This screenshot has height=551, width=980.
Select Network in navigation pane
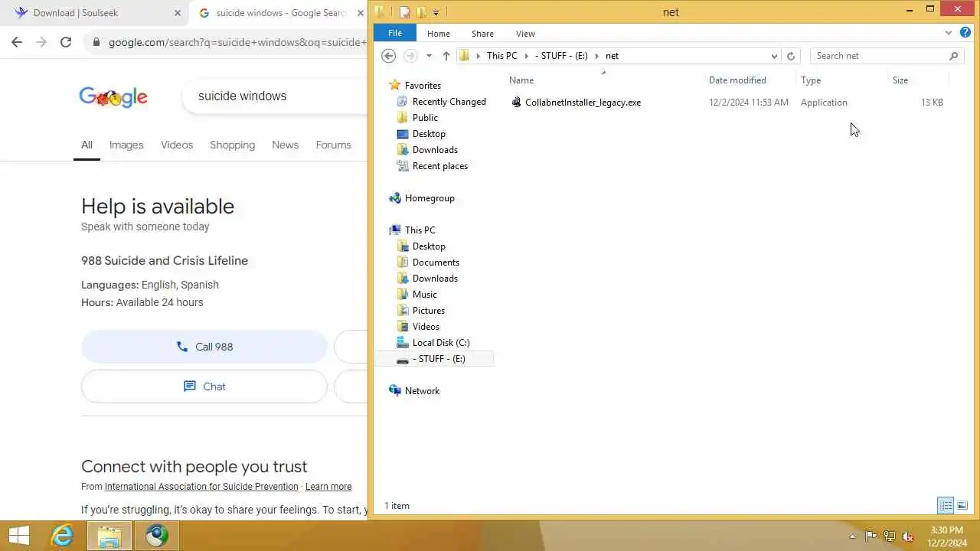click(422, 391)
